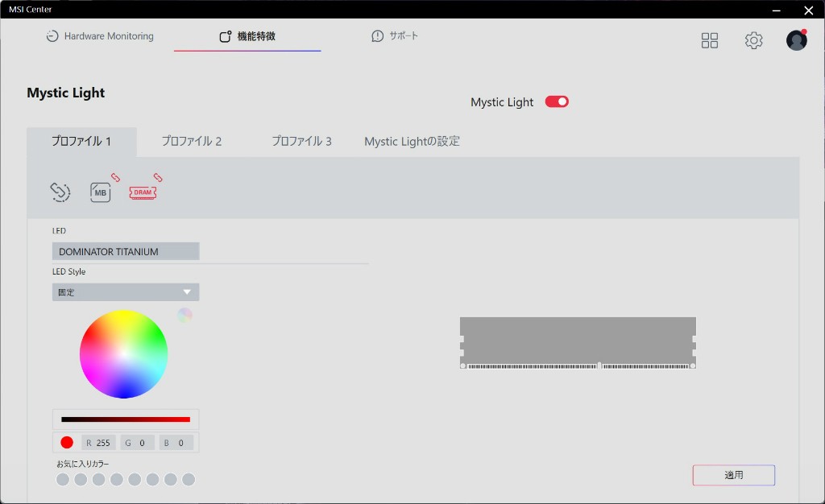Click the DRAM module preview image
825x504 pixels.
(x=578, y=343)
